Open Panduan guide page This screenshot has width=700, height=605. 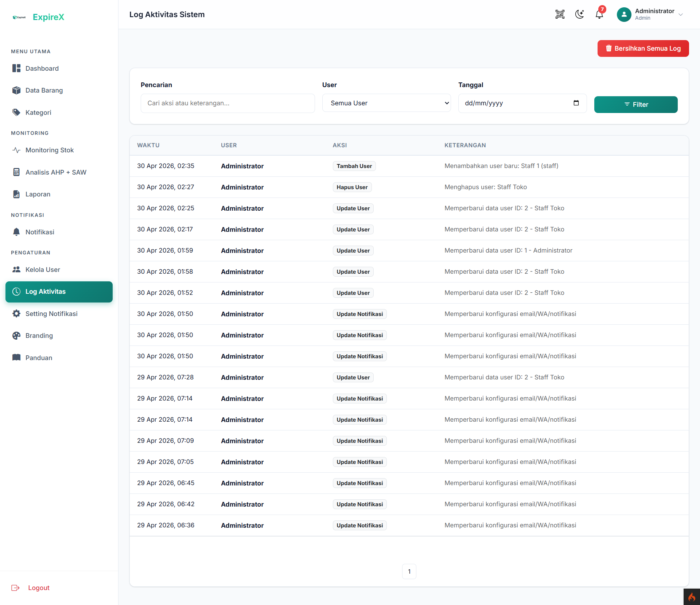coord(59,358)
